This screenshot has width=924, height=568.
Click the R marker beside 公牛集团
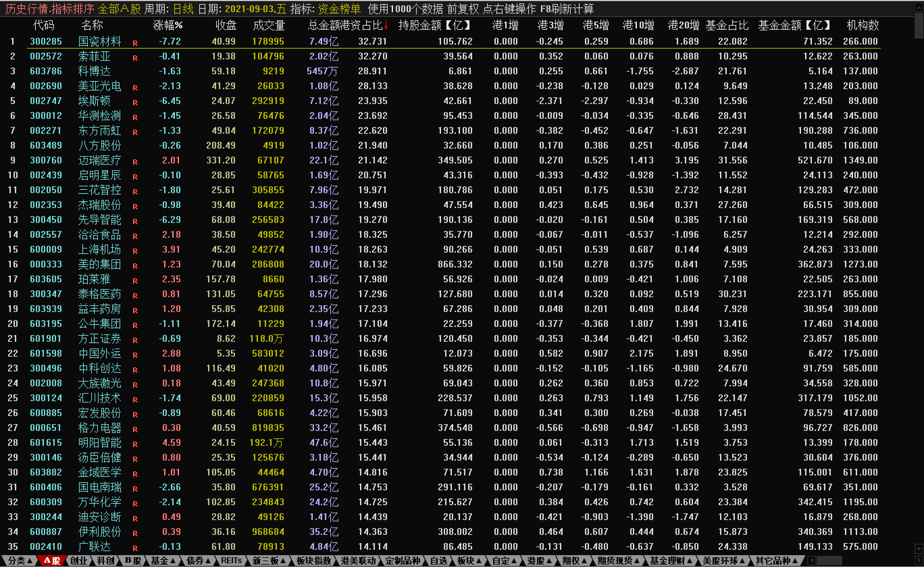pyautogui.click(x=135, y=326)
